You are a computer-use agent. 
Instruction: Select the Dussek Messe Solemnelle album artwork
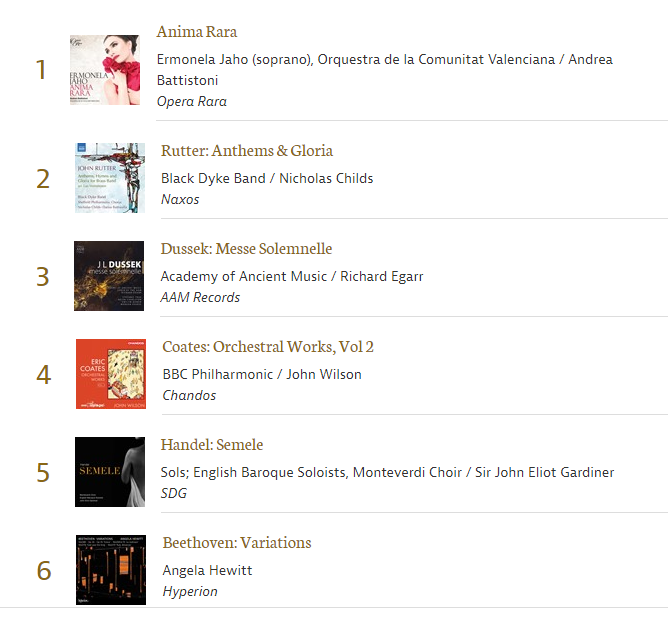pyautogui.click(x=109, y=276)
